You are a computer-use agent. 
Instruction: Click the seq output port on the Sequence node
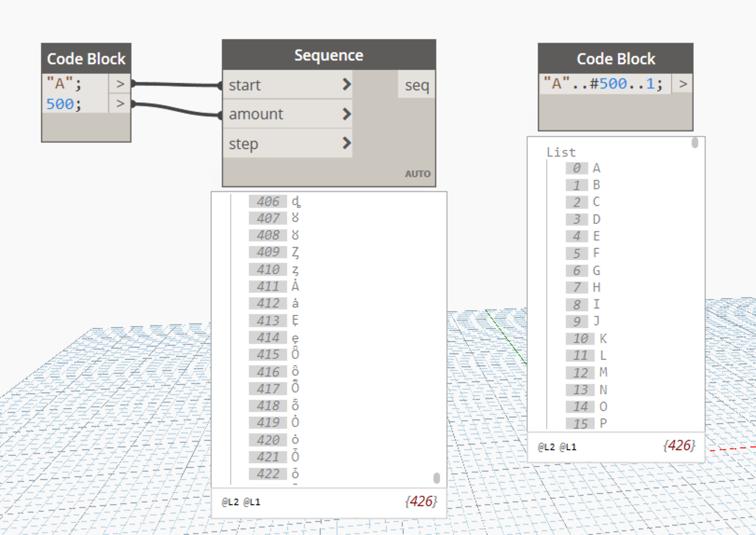tap(417, 85)
